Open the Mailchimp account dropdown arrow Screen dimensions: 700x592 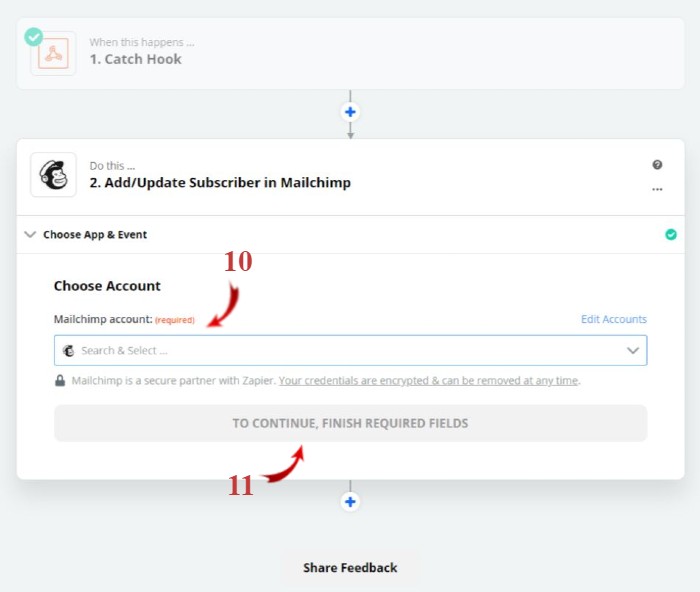click(633, 350)
